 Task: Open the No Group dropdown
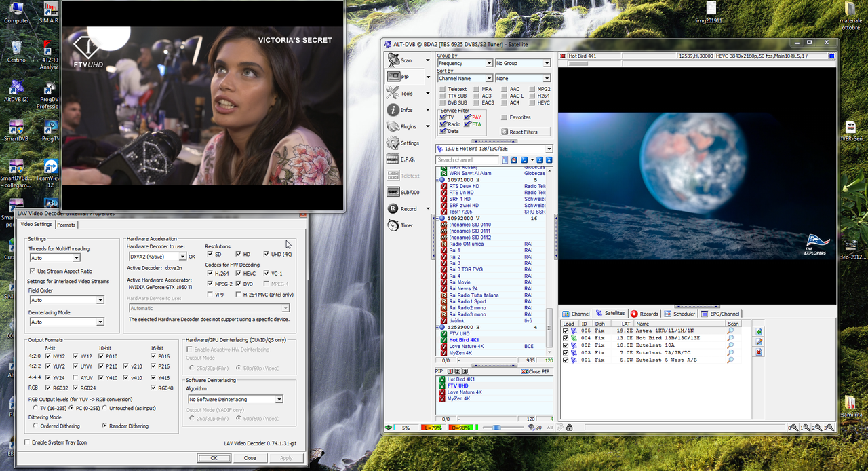click(523, 63)
